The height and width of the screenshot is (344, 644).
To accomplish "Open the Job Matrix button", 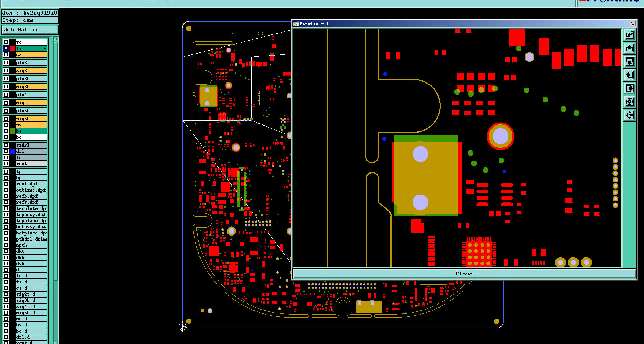I will [x=30, y=29].
